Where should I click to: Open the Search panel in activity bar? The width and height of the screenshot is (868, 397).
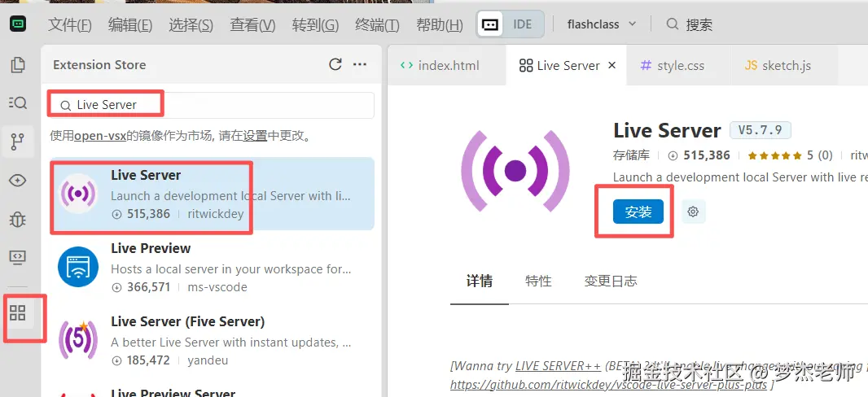coord(18,103)
